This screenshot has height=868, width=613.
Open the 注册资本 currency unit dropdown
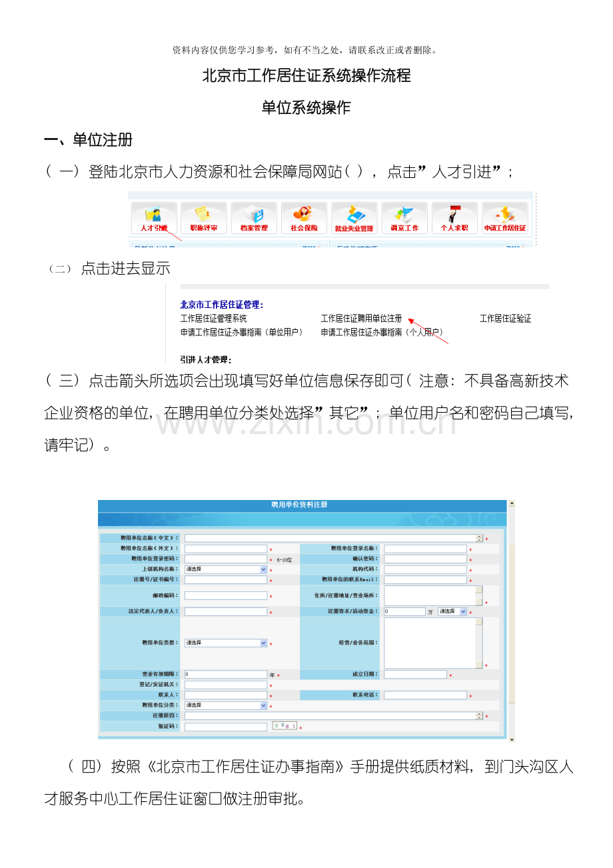pos(452,611)
